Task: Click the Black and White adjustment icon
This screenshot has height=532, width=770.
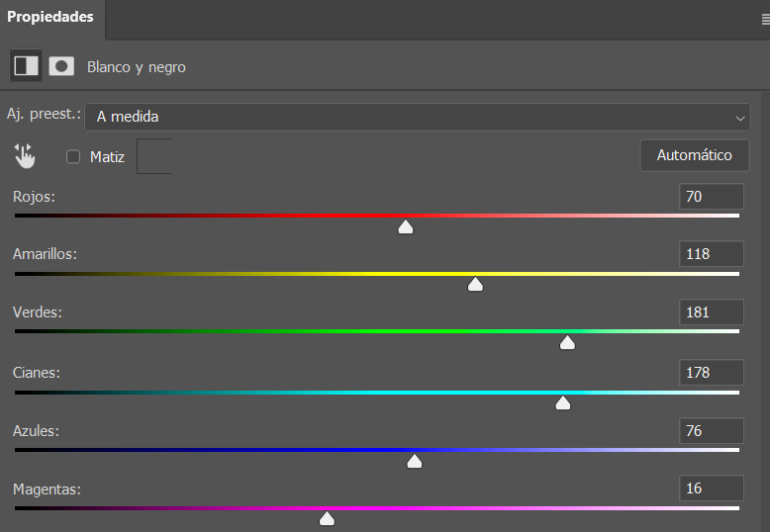Action: pos(26,66)
